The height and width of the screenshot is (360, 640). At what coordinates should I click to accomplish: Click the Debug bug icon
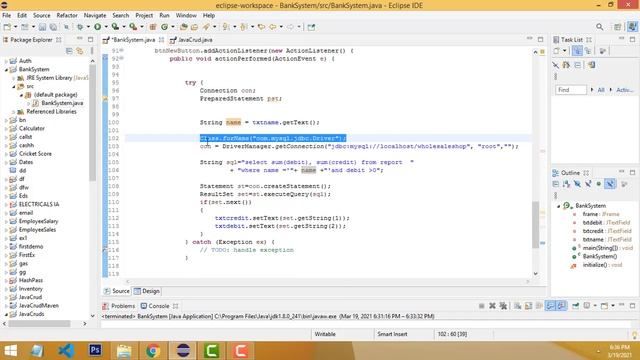(x=80, y=27)
